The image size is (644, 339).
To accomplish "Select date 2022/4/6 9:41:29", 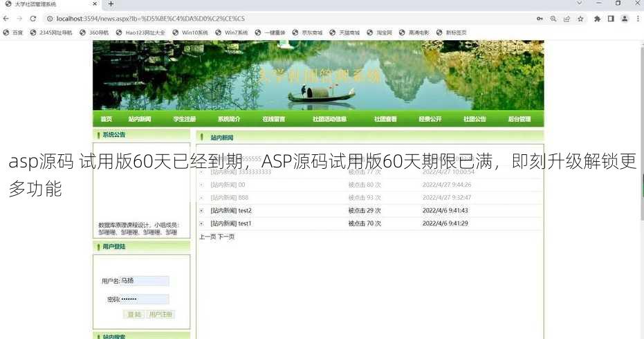I will point(445,223).
